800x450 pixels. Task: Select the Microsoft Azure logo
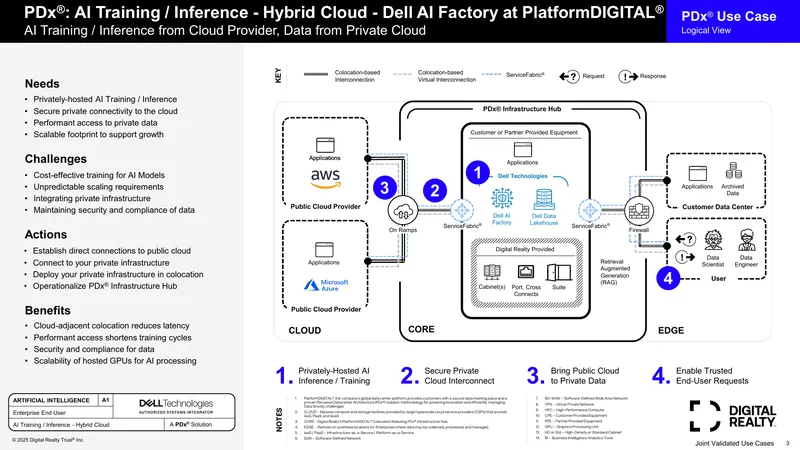pyautogui.click(x=326, y=285)
